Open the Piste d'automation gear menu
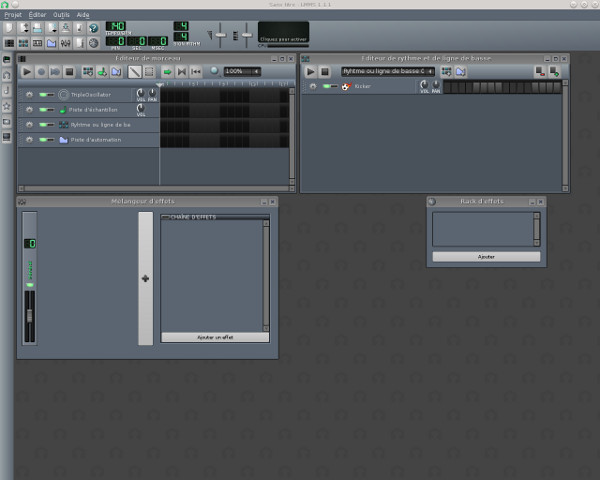The height and width of the screenshot is (480, 600). coord(29,140)
